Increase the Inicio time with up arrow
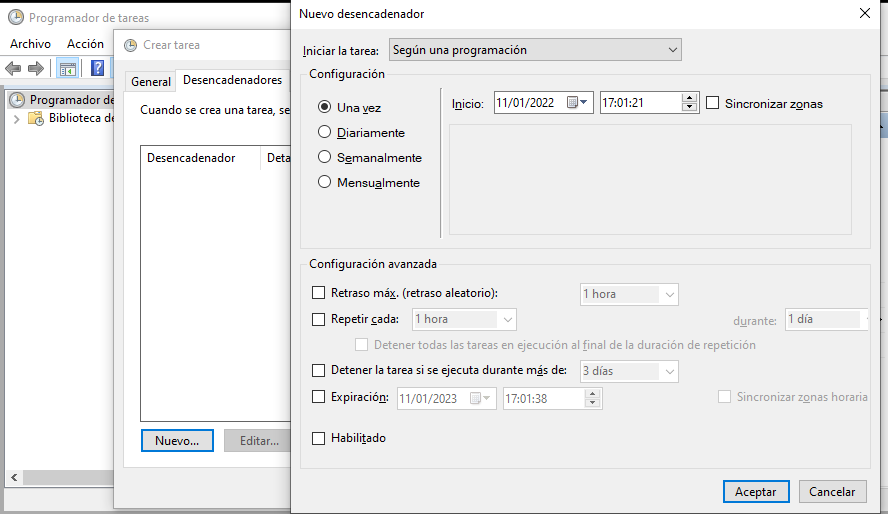 pyautogui.click(x=689, y=98)
